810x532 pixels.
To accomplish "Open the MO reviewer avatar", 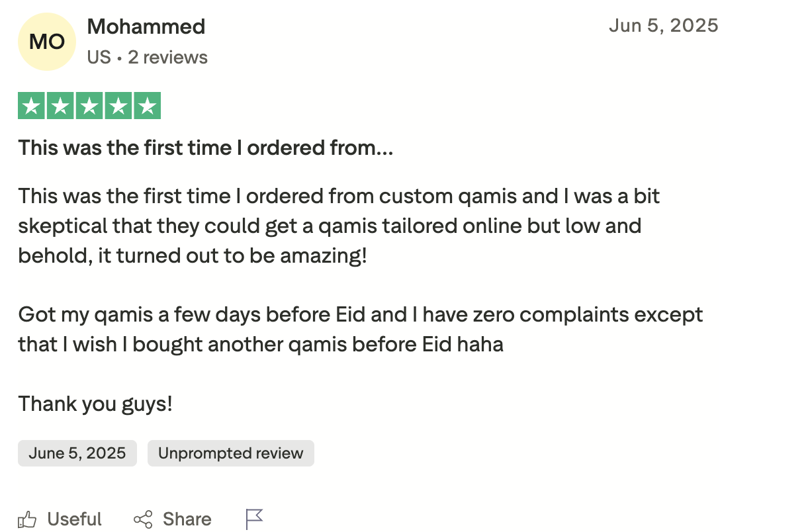I will [47, 42].
